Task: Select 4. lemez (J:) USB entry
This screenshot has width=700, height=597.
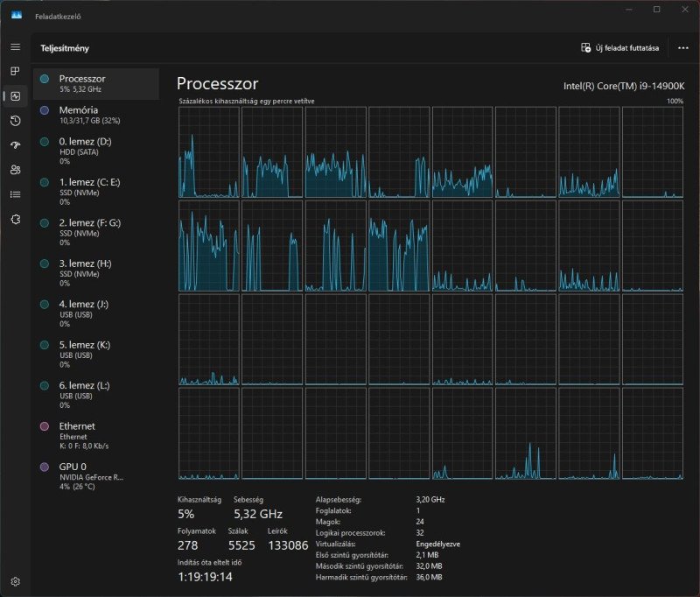Action: (96, 313)
